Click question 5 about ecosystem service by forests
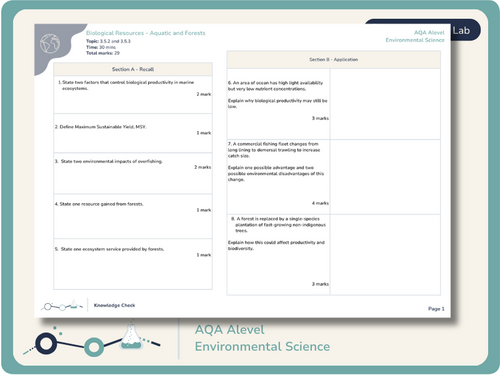500x375 pixels. click(109, 249)
